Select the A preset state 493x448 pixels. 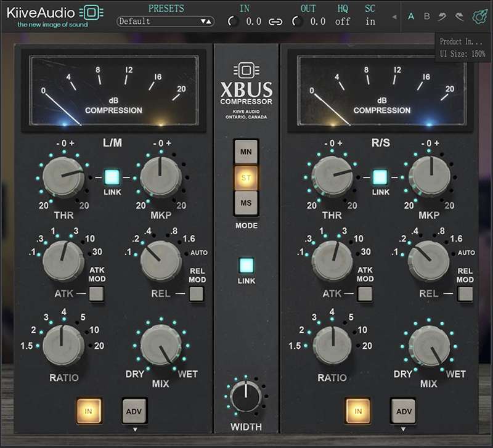click(411, 17)
